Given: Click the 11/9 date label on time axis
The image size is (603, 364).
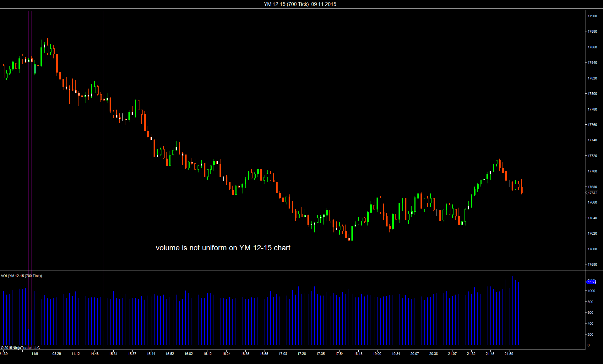Looking at the screenshot, I should (x=35, y=354).
